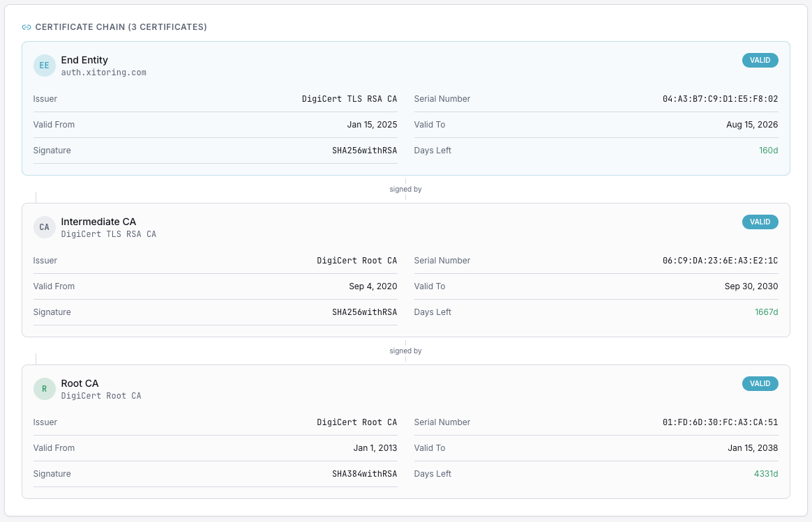
Task: Click the Certificate Chain header title
Action: tap(122, 26)
